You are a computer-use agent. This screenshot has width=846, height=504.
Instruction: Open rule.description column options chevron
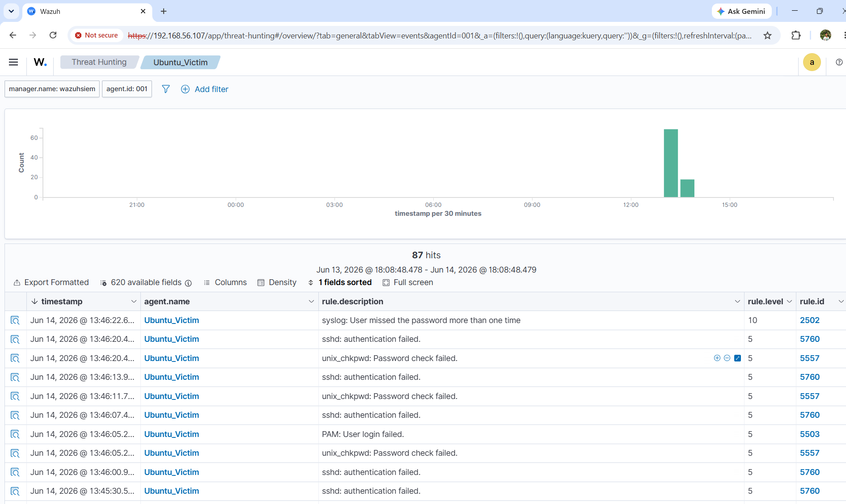click(x=737, y=302)
